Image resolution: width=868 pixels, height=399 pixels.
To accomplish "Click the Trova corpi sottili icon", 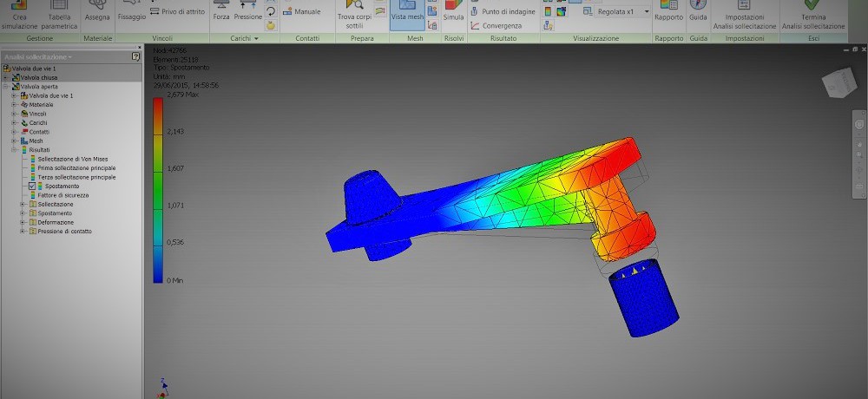I will coord(353,7).
